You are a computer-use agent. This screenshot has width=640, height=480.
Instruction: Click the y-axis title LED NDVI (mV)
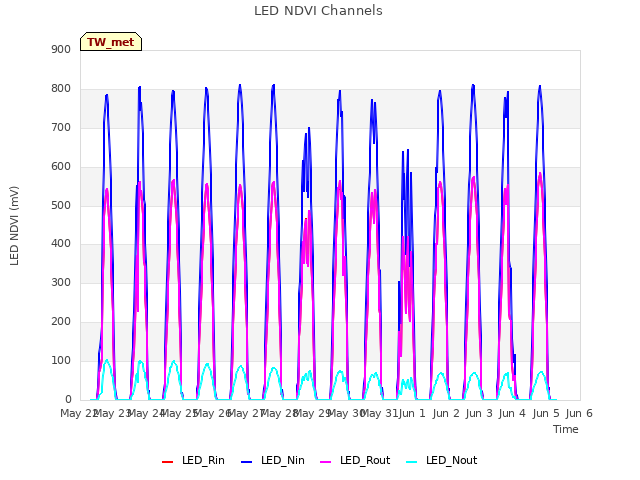[x=14, y=225]
